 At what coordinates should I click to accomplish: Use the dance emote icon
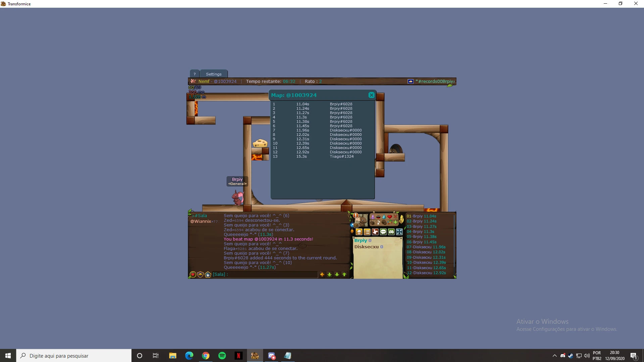(x=373, y=217)
